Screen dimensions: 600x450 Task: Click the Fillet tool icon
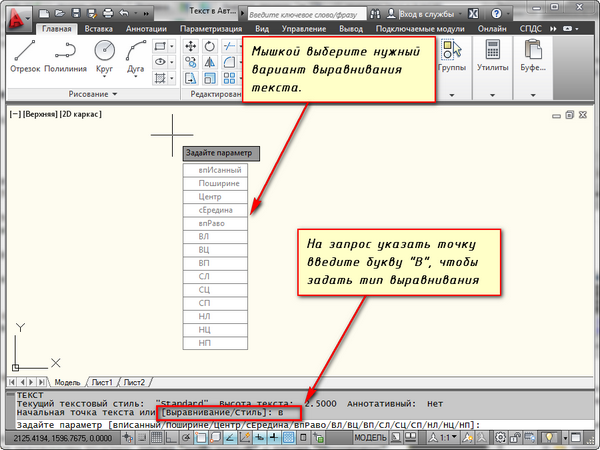[229, 62]
